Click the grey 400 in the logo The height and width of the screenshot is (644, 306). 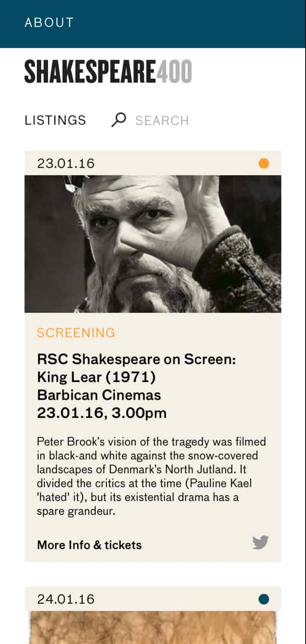[174, 72]
